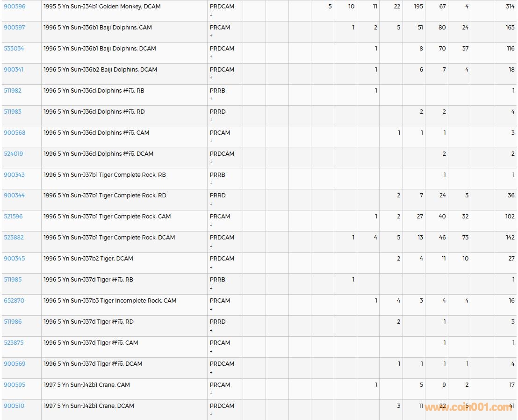This screenshot has width=518, height=420.
Task: Expand plus under PRCAM in row 652870
Action: 211,309
